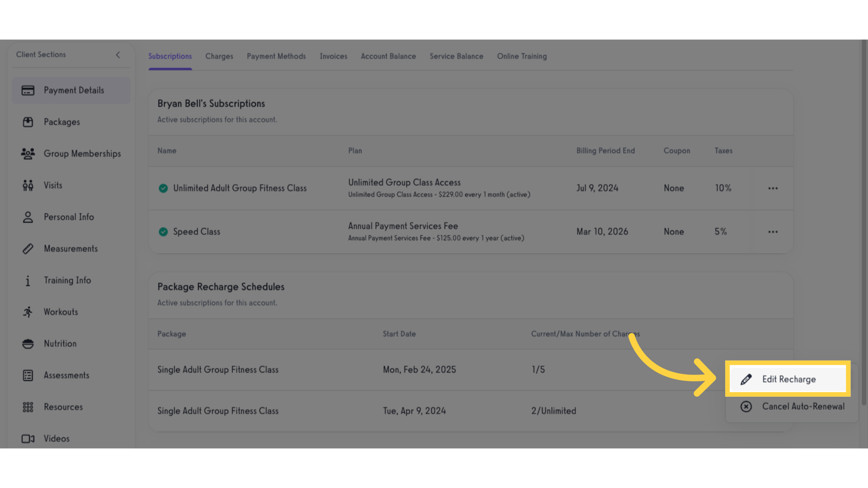Screen dimensions: 868x488
Task: Click the Tue, Apr 9, 2024 start date
Action: click(x=415, y=411)
